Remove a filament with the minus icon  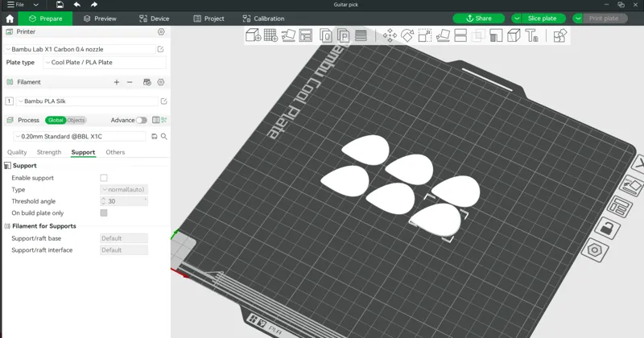[x=130, y=82]
